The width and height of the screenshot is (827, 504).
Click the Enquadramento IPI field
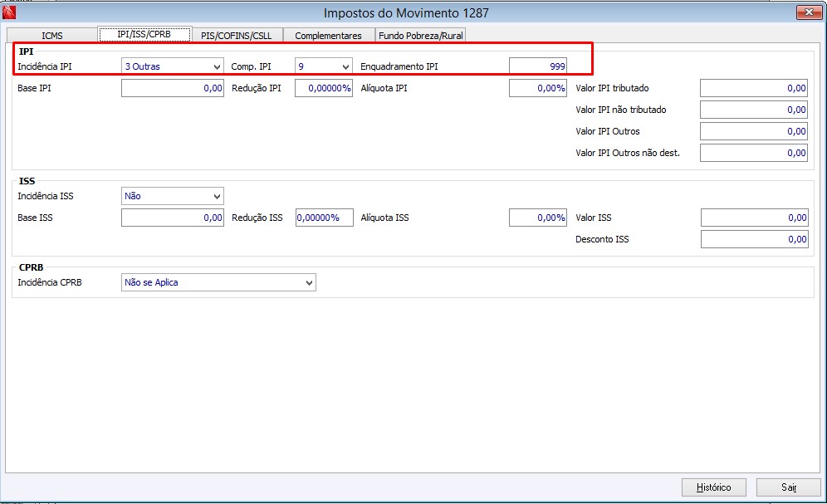point(538,66)
